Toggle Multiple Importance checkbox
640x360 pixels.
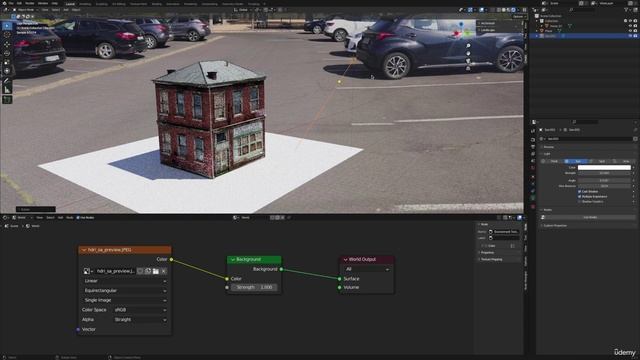580,196
